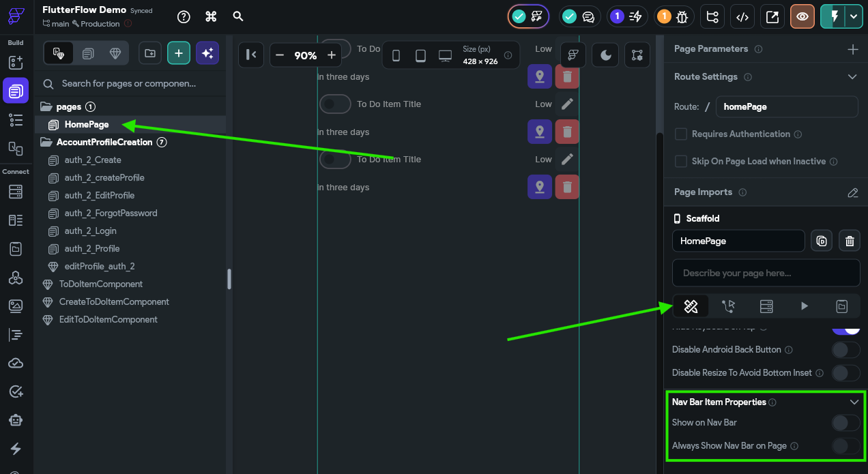Image resolution: width=868 pixels, height=474 pixels.
Task: Select the phone device preview icon
Action: [396, 56]
